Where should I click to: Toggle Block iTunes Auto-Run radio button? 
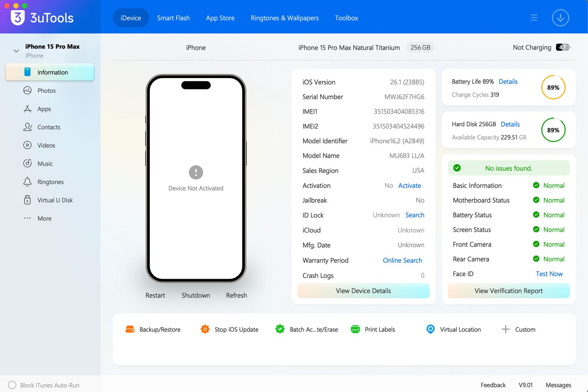pos(12,385)
